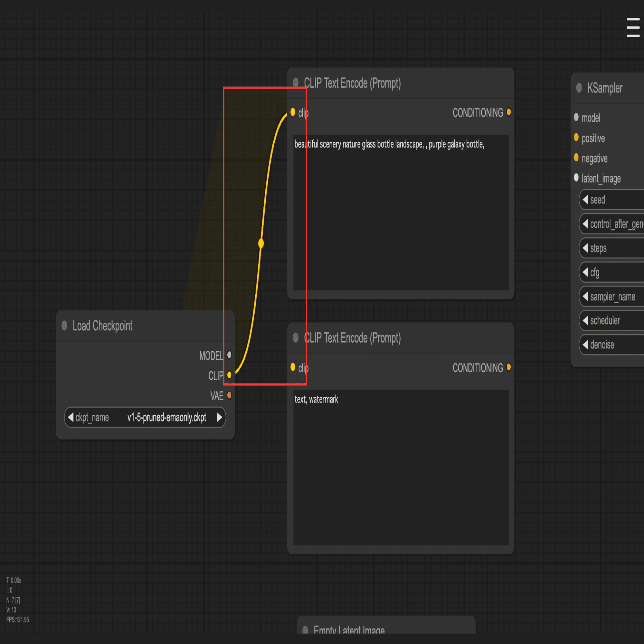Click CONDITIONING output slot of top CLIP Text Encode
644x644 pixels.
pos(509,112)
